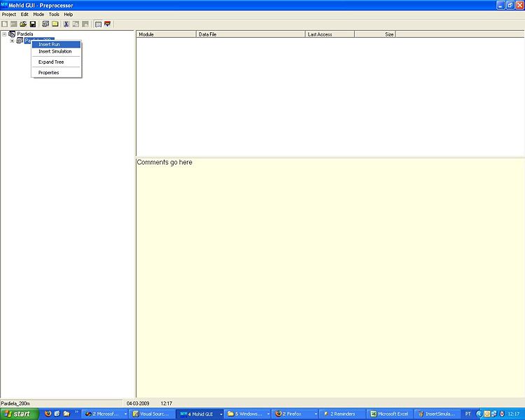Click the PT language indicator
Screen dimensions: 525x420
coord(468,414)
